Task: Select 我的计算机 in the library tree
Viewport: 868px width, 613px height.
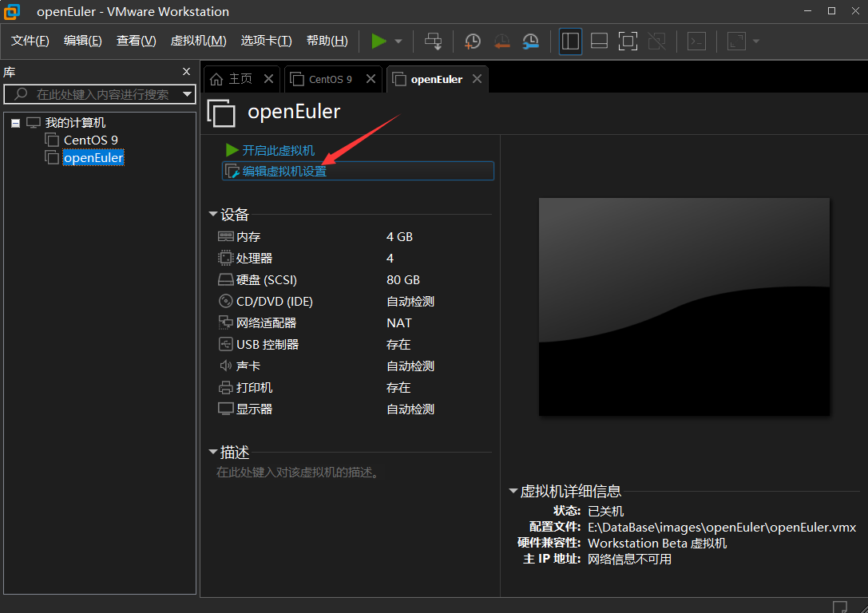Action: 75,123
